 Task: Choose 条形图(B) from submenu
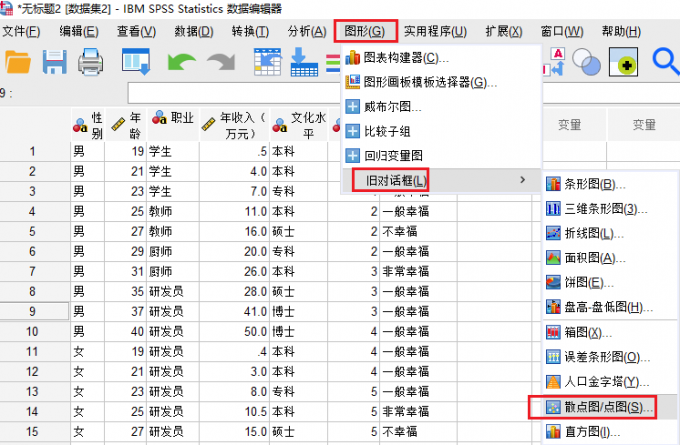click(x=609, y=184)
